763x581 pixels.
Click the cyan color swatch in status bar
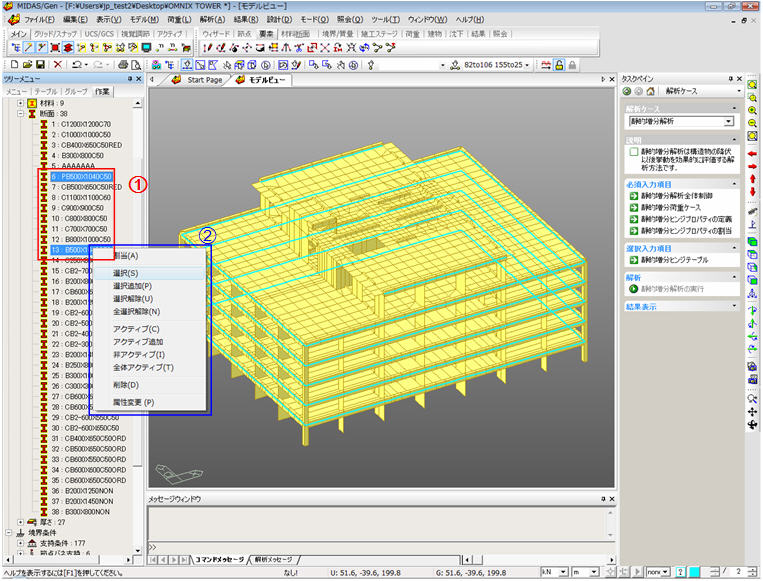[695, 572]
